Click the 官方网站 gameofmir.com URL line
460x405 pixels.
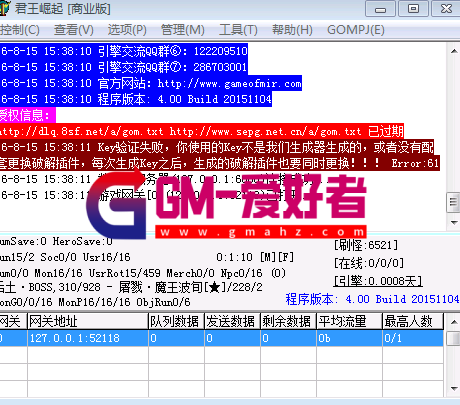[151, 83]
